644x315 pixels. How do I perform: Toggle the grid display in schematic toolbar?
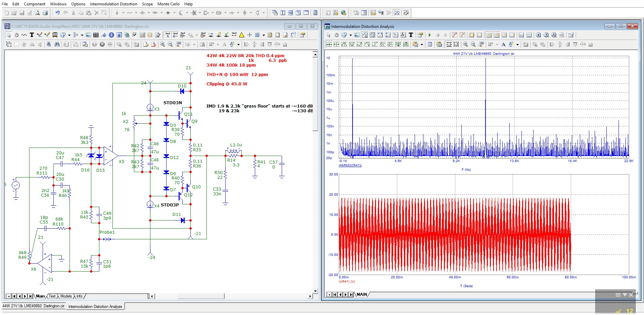pos(257,35)
